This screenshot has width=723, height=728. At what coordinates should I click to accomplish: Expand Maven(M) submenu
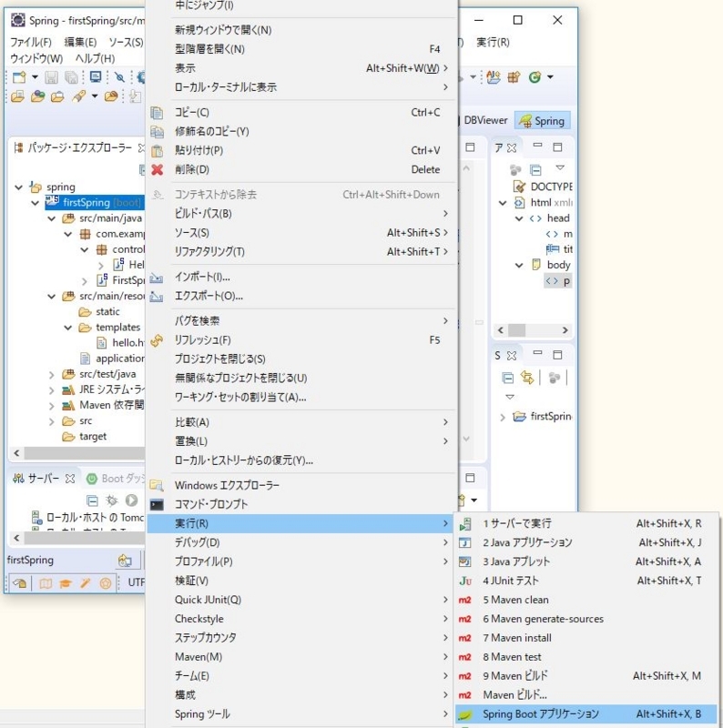[x=301, y=656]
